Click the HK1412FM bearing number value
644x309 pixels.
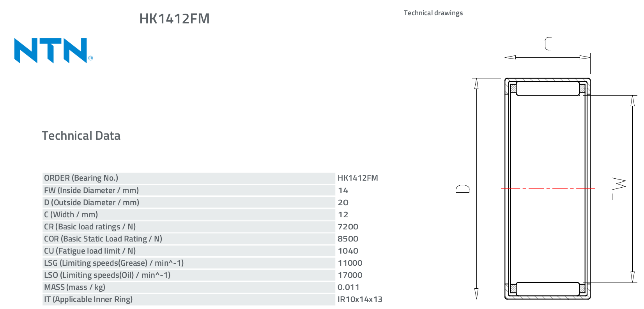pyautogui.click(x=357, y=178)
